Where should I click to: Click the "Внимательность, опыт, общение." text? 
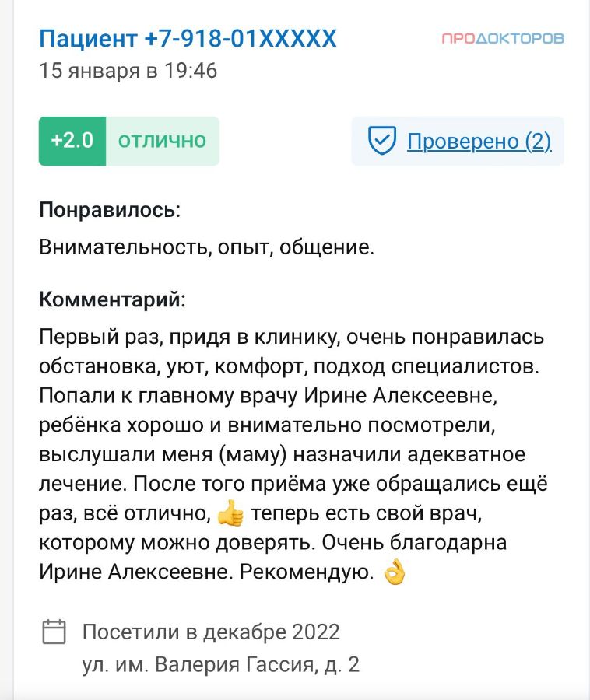[x=207, y=248]
